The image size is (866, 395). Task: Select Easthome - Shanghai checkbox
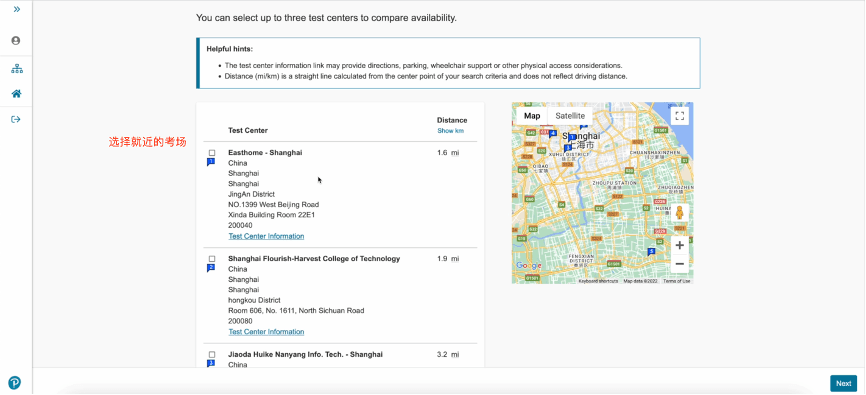(x=212, y=152)
